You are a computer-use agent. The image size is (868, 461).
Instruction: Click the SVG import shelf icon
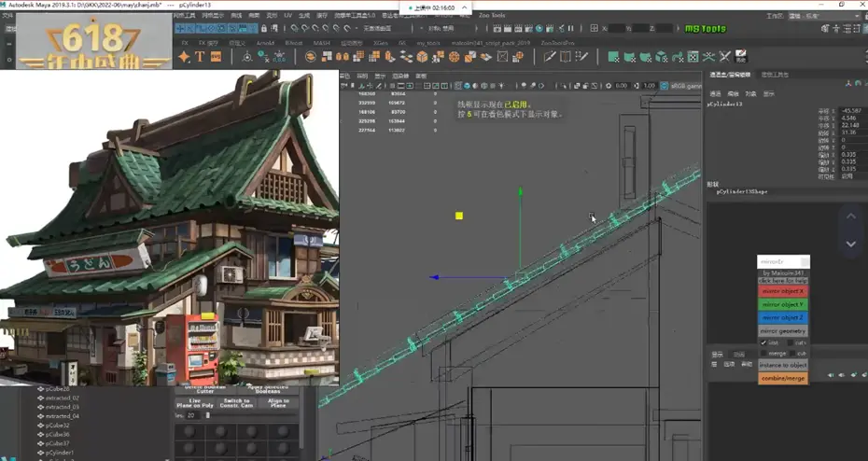216,56
